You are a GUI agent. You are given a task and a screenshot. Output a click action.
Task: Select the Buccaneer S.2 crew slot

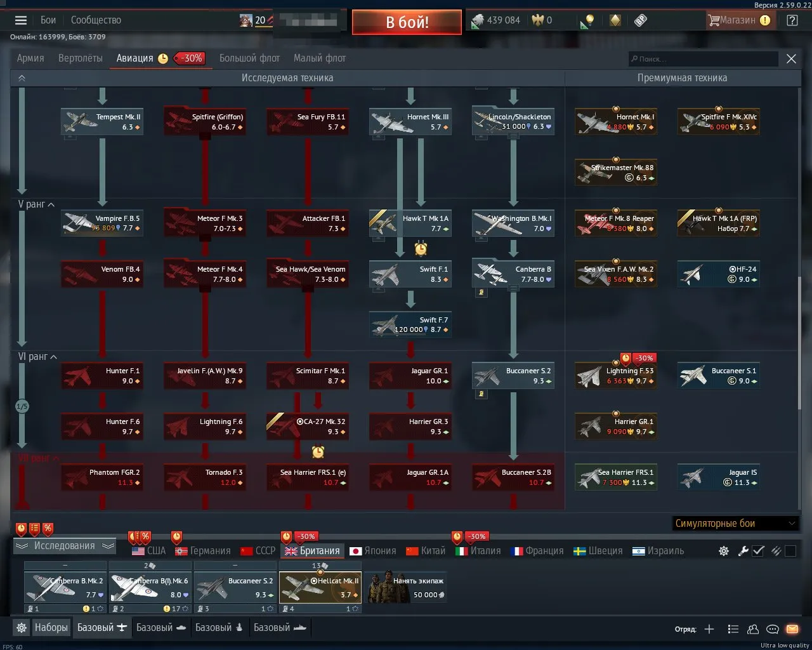pos(235,587)
